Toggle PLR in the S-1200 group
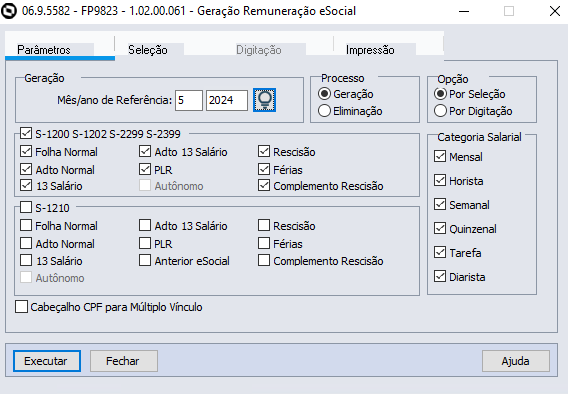The width and height of the screenshot is (568, 394). 145,169
